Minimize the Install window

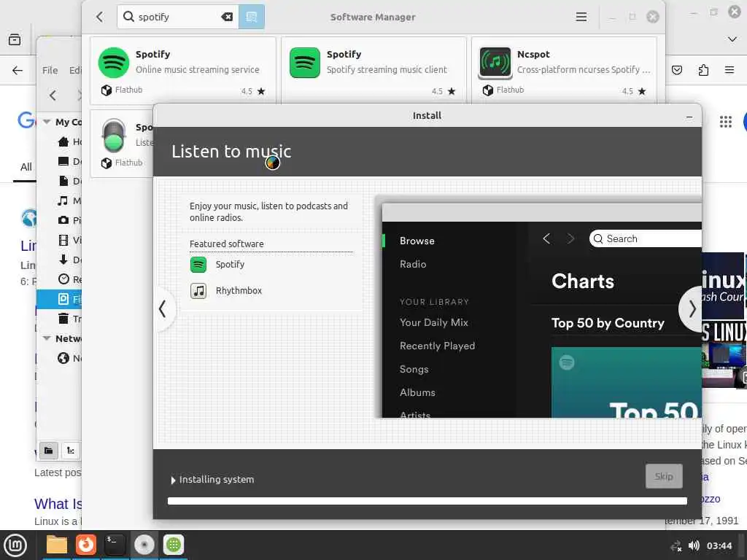point(689,117)
